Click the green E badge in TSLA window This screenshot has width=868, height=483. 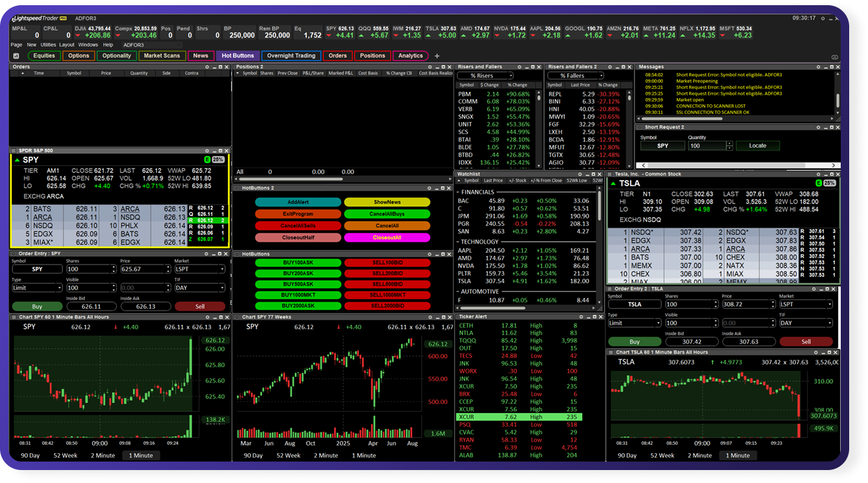pyautogui.click(x=818, y=183)
